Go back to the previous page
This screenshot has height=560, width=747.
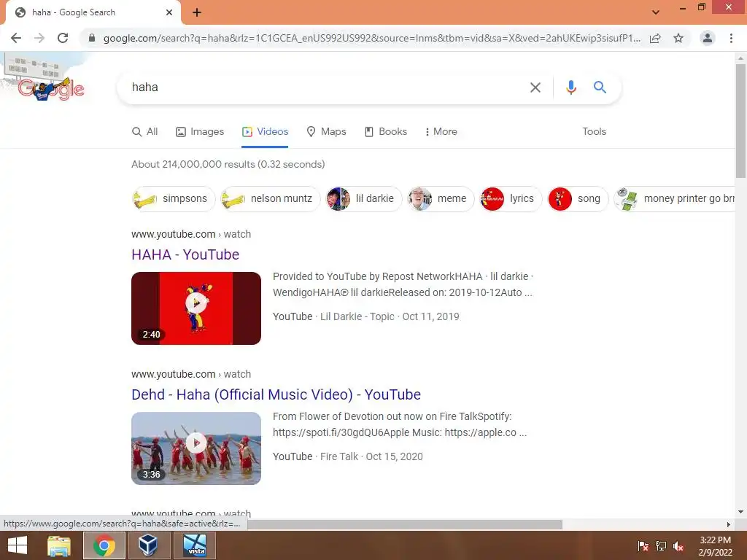tap(16, 38)
